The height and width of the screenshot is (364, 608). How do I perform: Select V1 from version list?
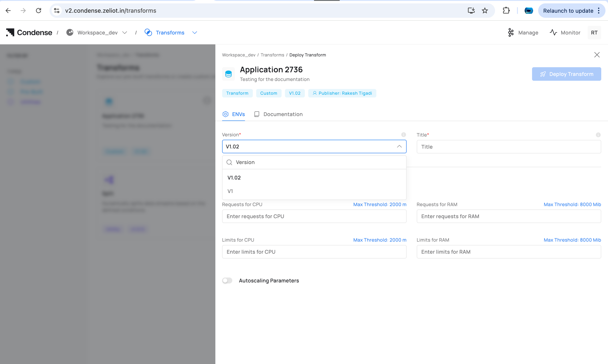click(x=230, y=191)
